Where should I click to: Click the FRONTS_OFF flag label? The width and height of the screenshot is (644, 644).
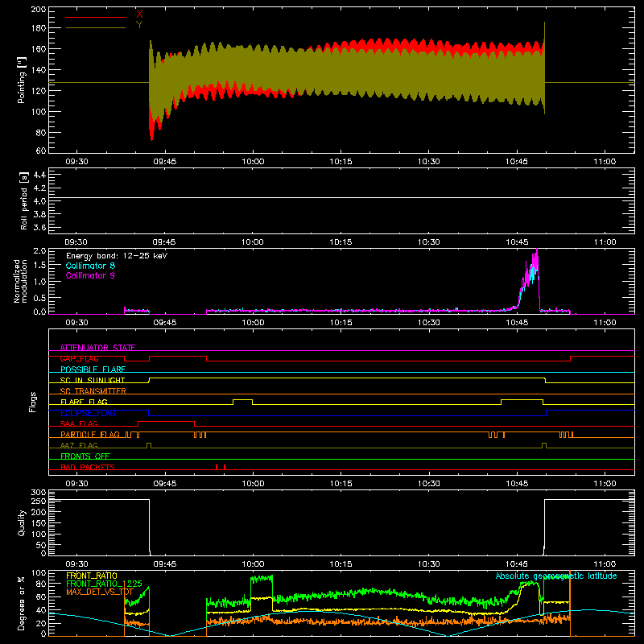pyautogui.click(x=85, y=456)
